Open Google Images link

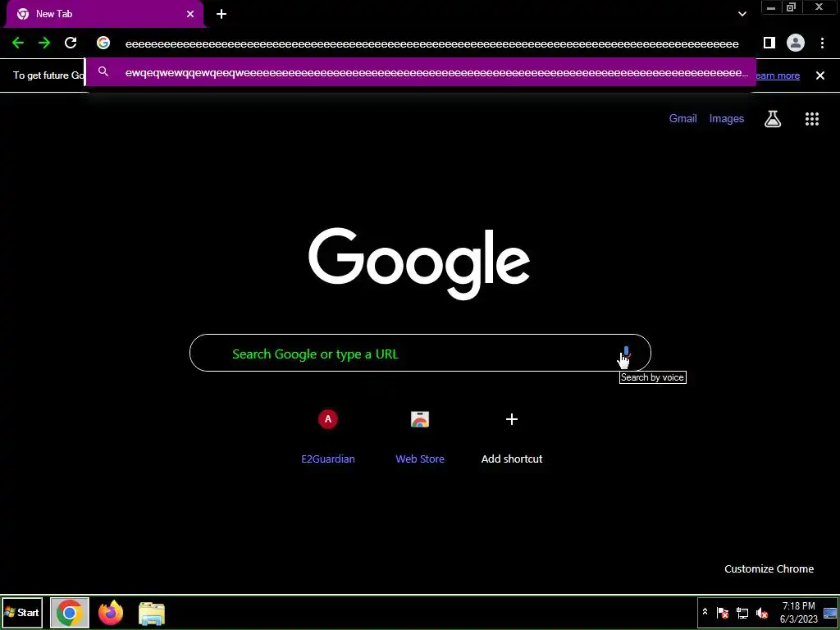(x=727, y=118)
